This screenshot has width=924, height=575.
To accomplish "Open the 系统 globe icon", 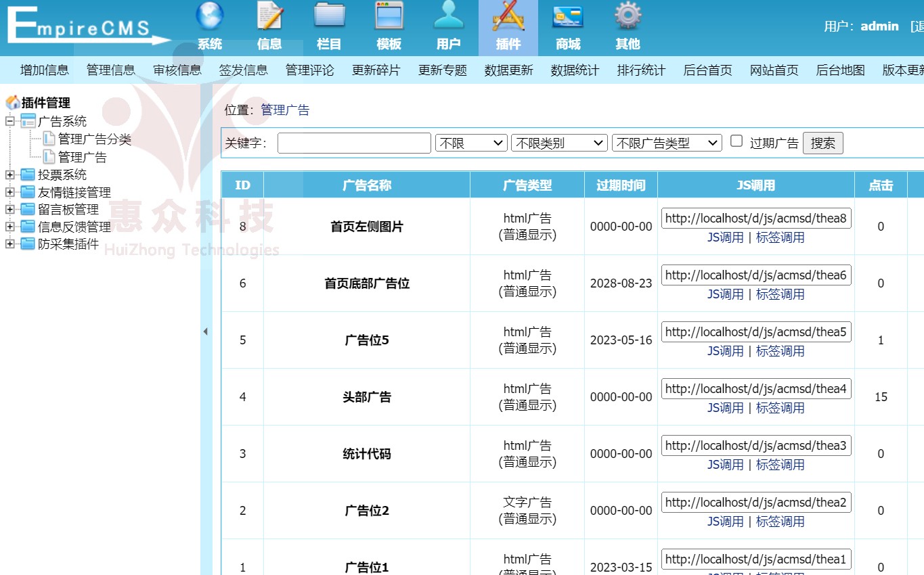I will 210,16.
